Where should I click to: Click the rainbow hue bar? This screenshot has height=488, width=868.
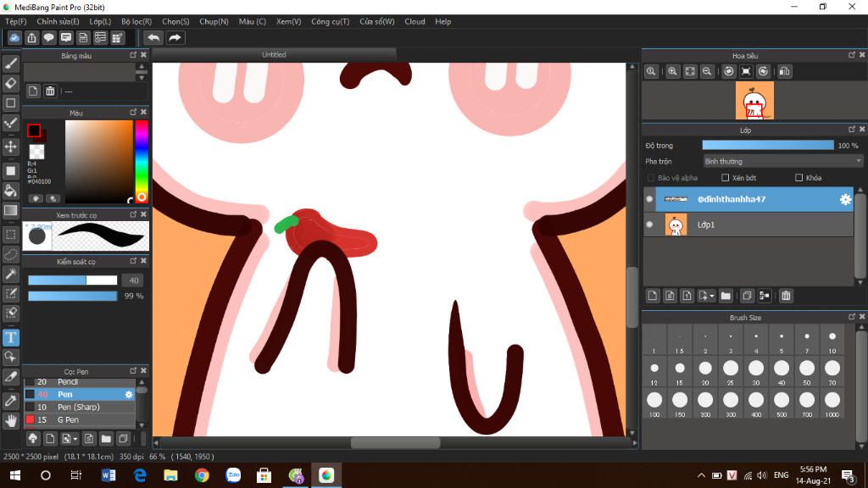(x=142, y=160)
